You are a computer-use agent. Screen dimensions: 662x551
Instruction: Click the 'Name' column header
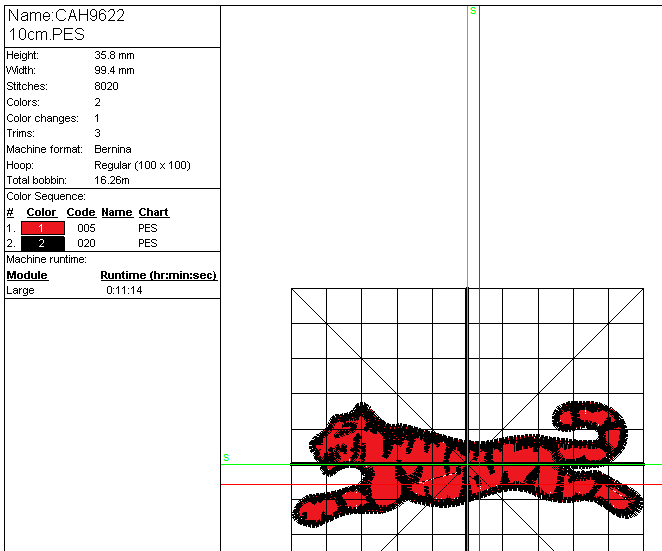(117, 212)
